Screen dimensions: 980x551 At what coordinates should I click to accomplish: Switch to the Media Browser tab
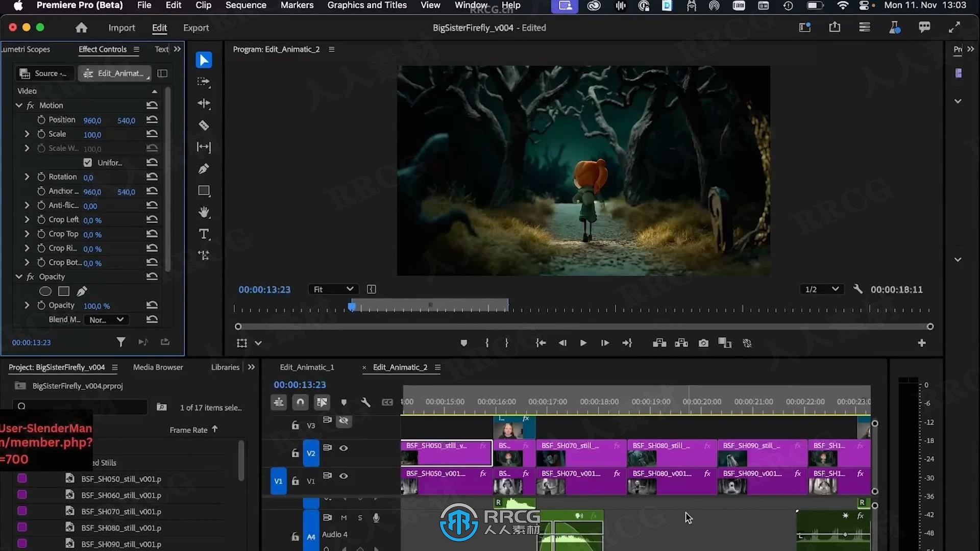(158, 367)
